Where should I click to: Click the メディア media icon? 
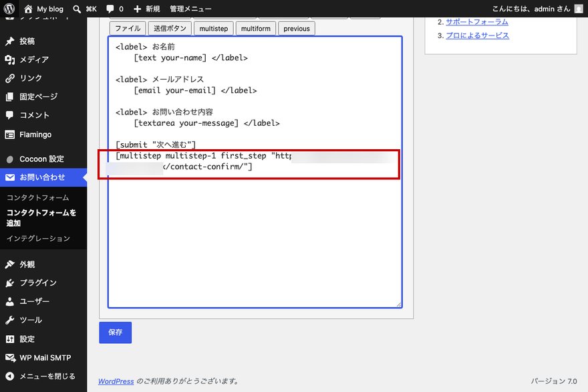pyautogui.click(x=10, y=60)
